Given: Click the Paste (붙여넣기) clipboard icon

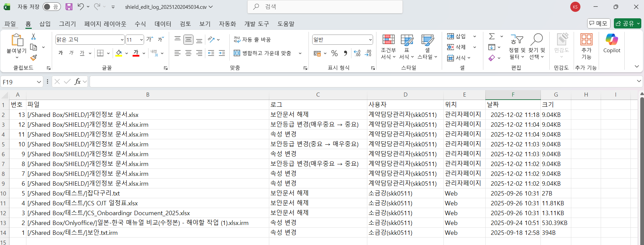Looking at the screenshot, I should pos(17,40).
